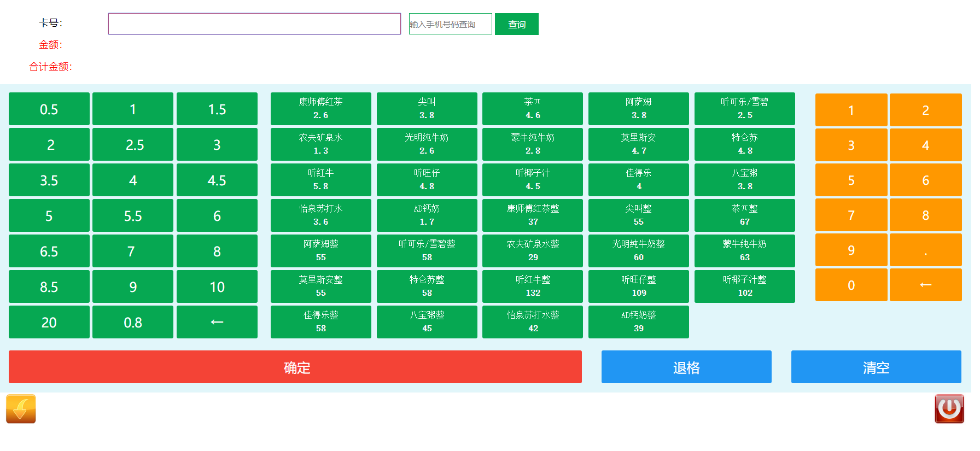Click the phone number search field
This screenshot has height=451, width=980.
[450, 24]
